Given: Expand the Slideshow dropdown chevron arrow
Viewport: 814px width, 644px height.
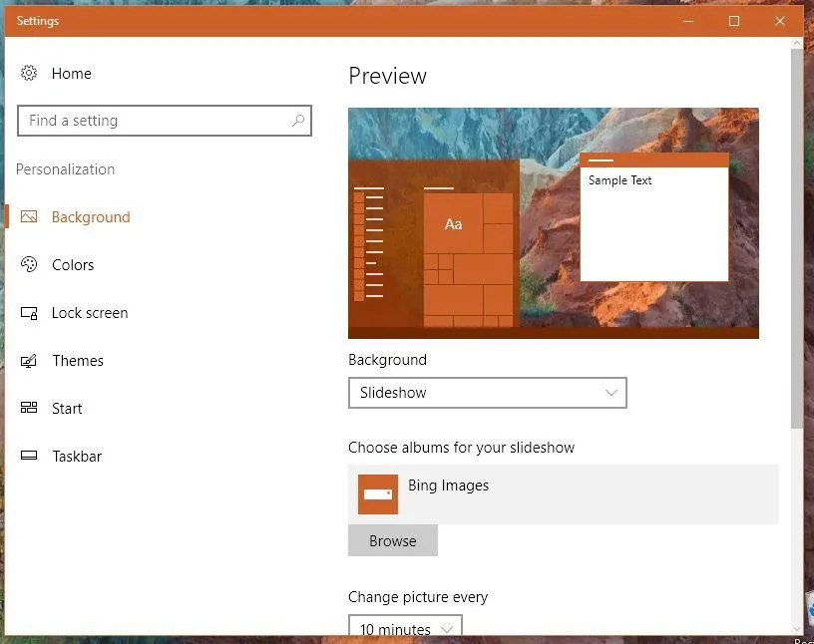Looking at the screenshot, I should [x=611, y=393].
